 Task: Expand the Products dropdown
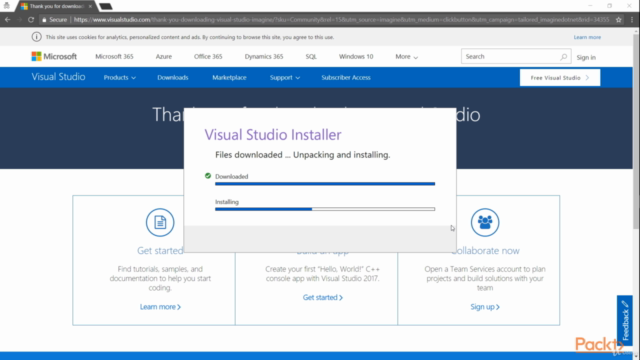coord(120,78)
